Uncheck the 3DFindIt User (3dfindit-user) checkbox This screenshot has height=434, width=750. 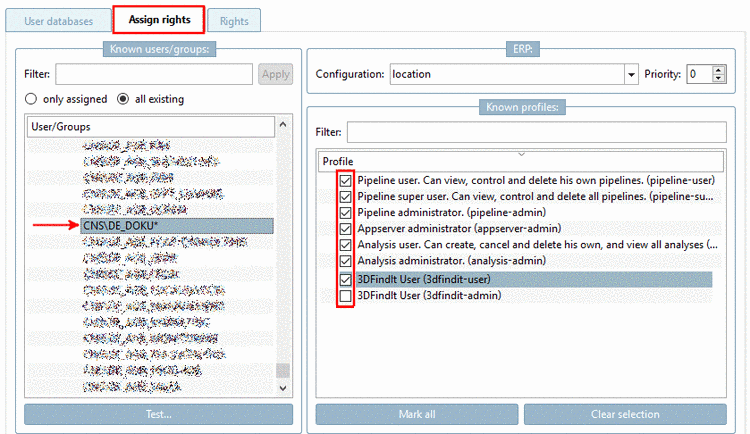[x=345, y=279]
